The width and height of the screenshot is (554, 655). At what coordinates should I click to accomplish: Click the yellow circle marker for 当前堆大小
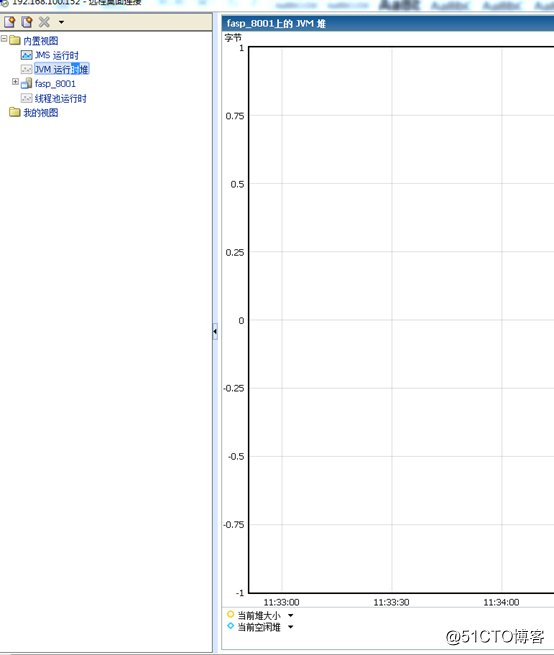230,614
